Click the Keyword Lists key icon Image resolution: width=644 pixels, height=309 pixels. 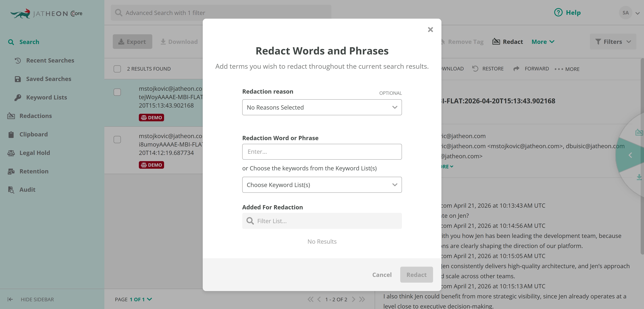pos(18,97)
